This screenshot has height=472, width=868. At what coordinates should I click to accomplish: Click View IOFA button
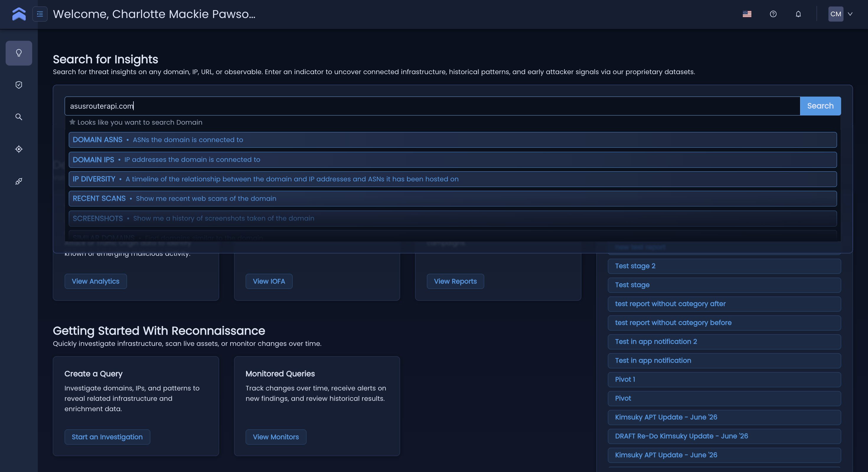pyautogui.click(x=269, y=281)
